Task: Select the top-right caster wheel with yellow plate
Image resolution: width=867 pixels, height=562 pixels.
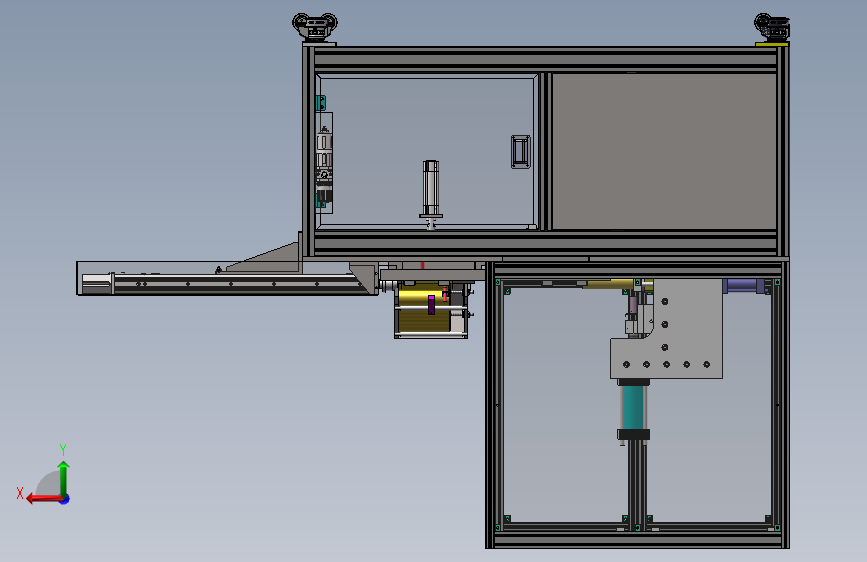Action: (772, 29)
